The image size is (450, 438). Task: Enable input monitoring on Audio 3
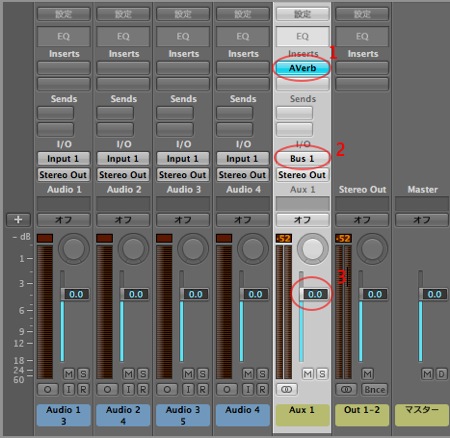click(x=188, y=389)
